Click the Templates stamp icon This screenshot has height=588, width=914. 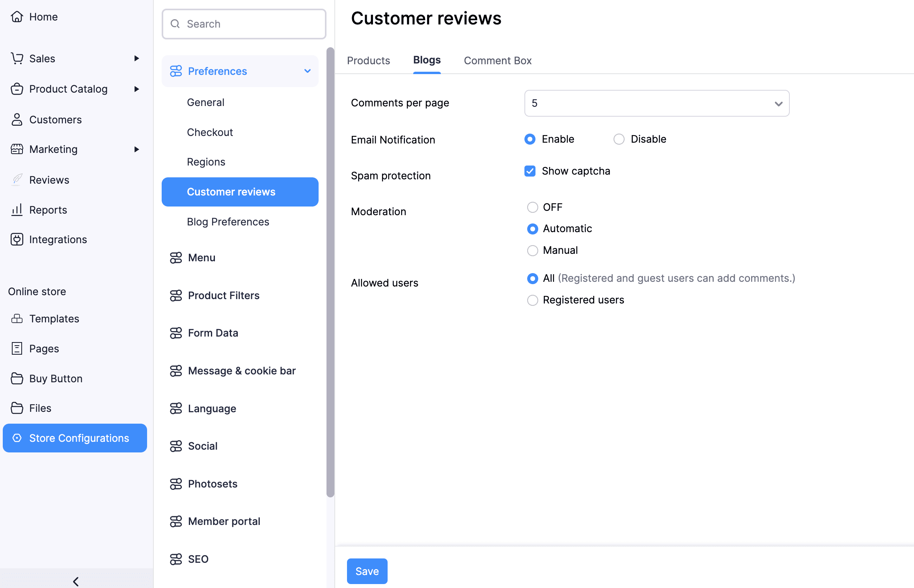coord(17,318)
